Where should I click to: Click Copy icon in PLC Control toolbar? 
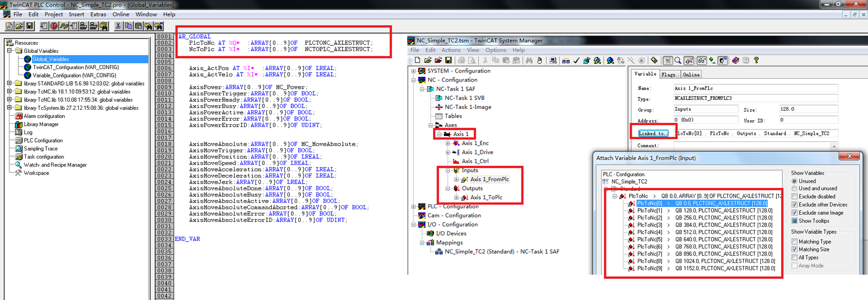click(129, 26)
